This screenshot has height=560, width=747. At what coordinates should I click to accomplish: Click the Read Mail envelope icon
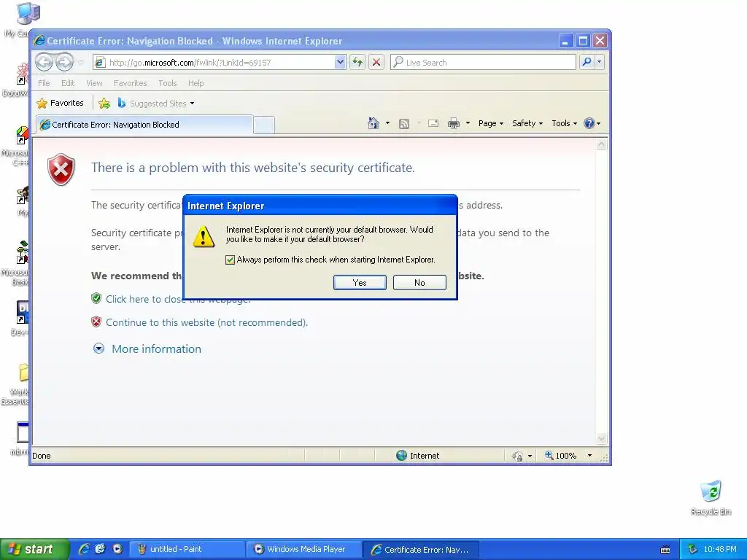433,123
